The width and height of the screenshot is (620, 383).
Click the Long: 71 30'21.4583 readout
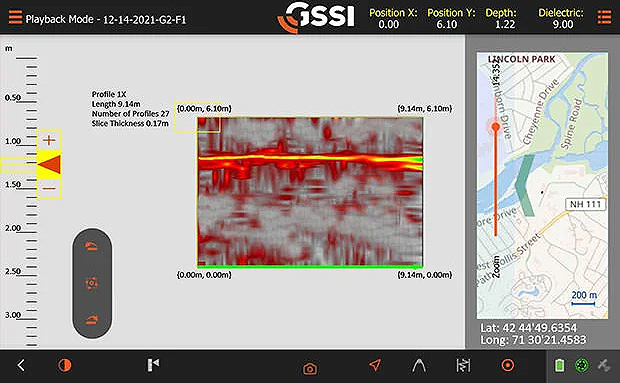tap(533, 340)
